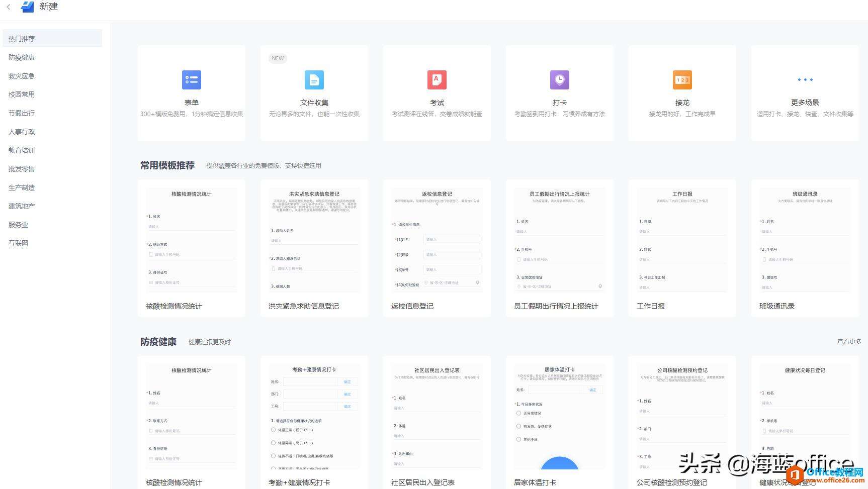Click the 考勤+健康情况打卡 caption
Image resolution: width=868 pixels, height=489 pixels.
pos(299,482)
